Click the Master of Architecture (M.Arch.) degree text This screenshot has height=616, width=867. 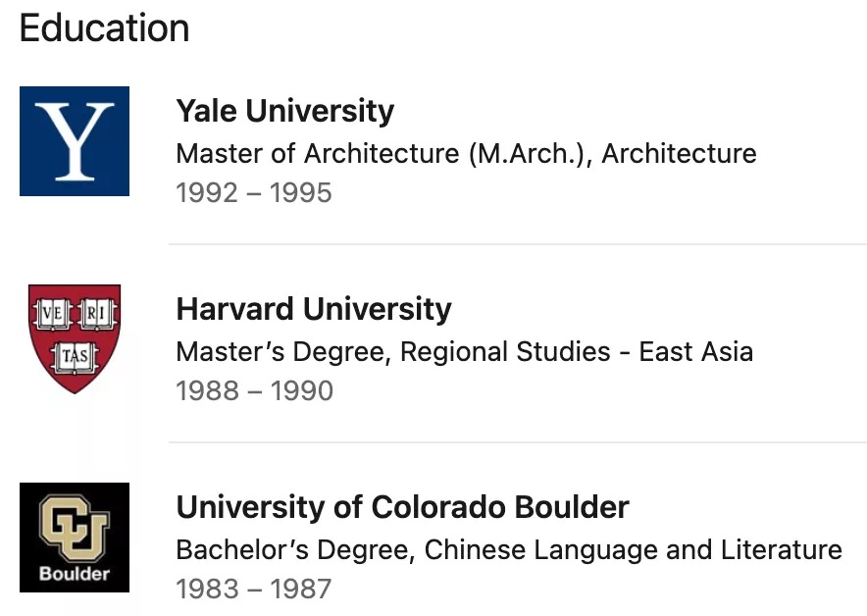(x=383, y=154)
